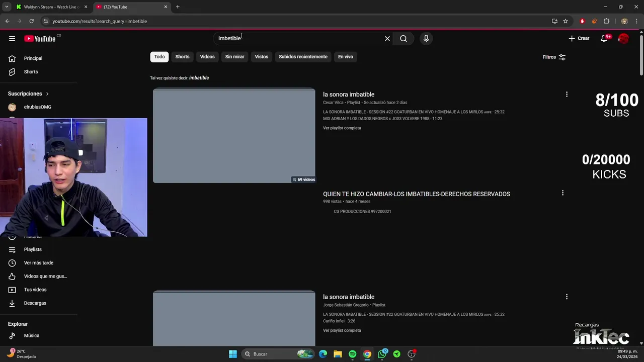
Task: Open the 69 videos playlist thumbnail
Action: (234, 136)
